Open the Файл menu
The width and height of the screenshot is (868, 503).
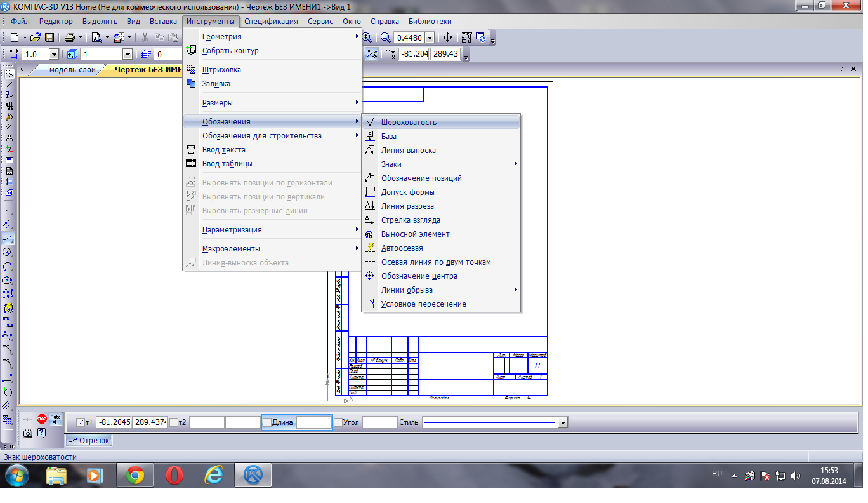[21, 21]
